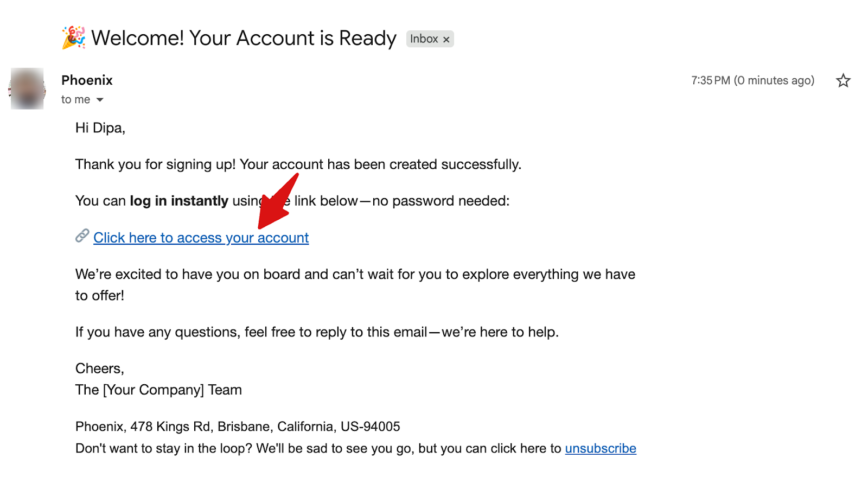868x477 pixels.
Task: Click the party popper emoji in the subject
Action: click(72, 37)
